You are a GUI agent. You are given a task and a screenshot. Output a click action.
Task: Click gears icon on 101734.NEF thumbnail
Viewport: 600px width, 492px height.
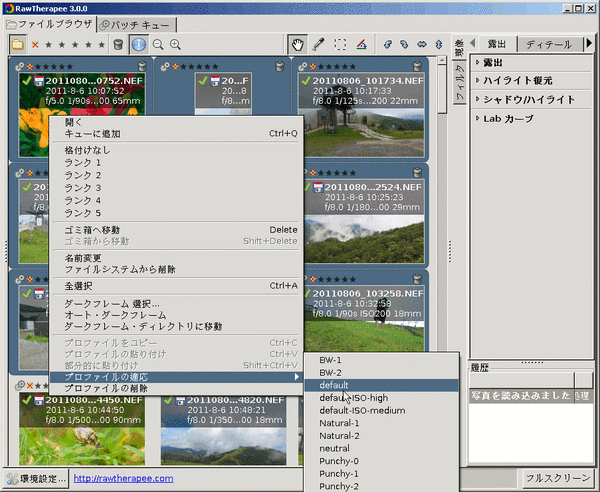pyautogui.click(x=303, y=67)
